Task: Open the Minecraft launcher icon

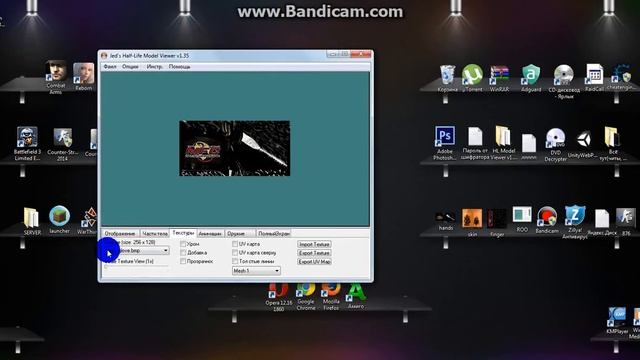Action: click(60, 220)
